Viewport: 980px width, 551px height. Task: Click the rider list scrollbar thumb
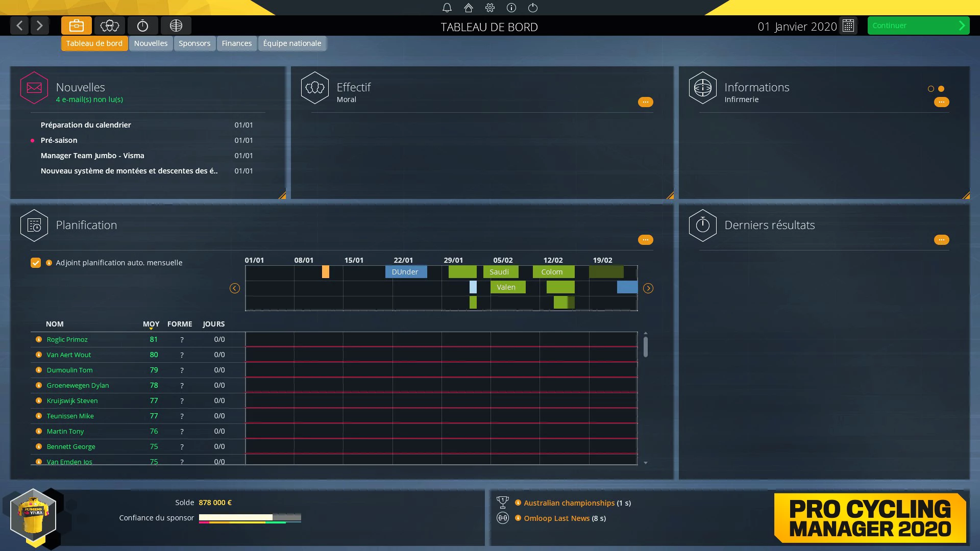coord(646,347)
